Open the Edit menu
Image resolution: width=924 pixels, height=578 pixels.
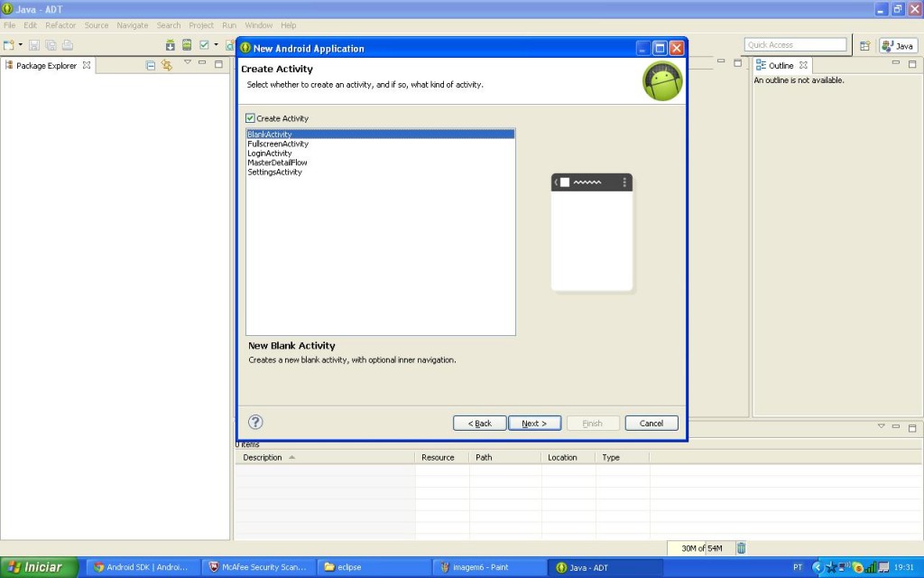point(30,25)
